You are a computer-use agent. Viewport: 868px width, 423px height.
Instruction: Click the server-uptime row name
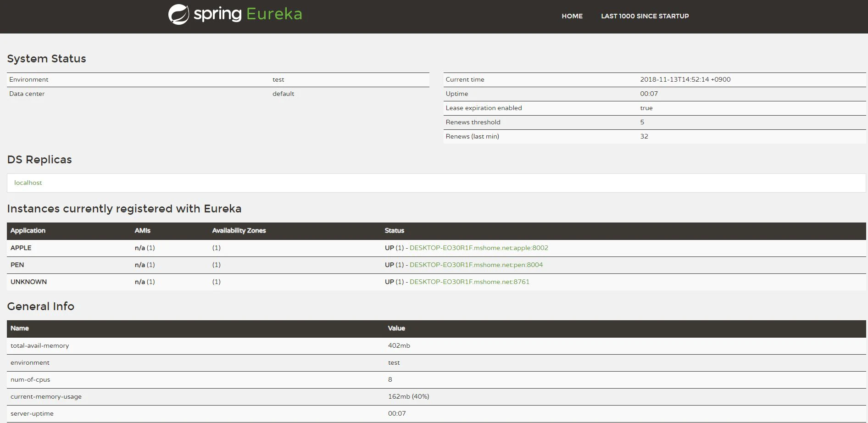(x=32, y=413)
